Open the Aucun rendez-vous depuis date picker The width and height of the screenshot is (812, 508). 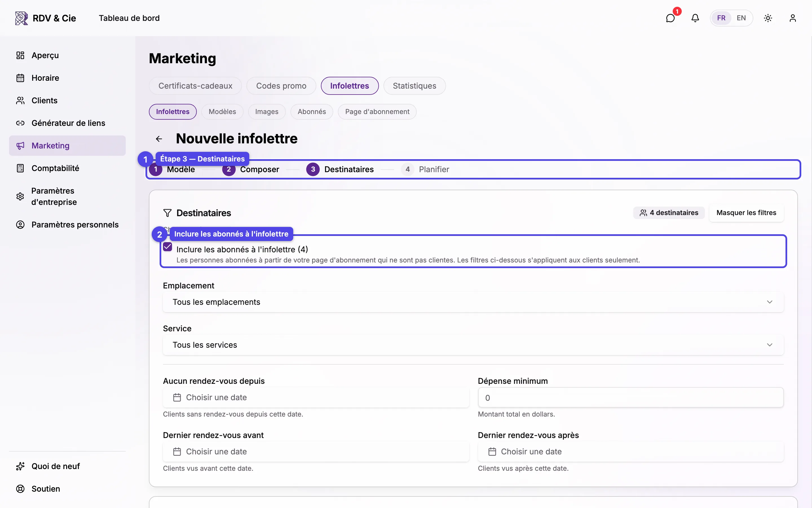point(316,397)
